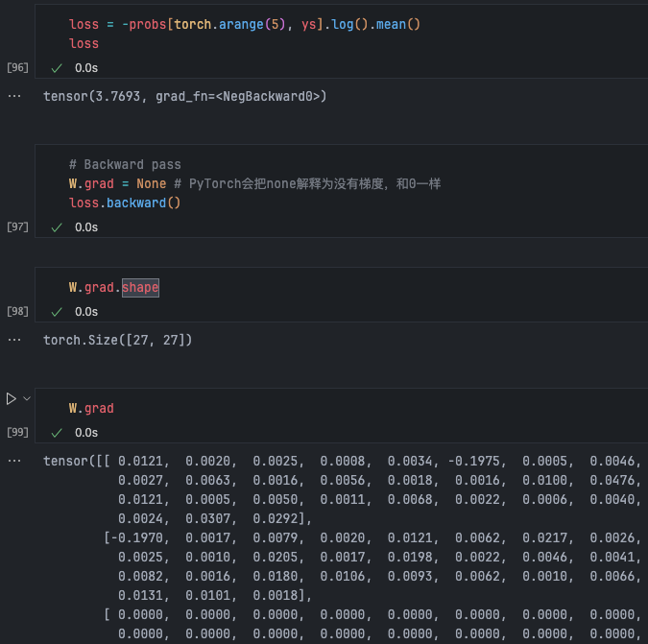Click green checkmark of cell 99
648x644 pixels.
[57, 433]
